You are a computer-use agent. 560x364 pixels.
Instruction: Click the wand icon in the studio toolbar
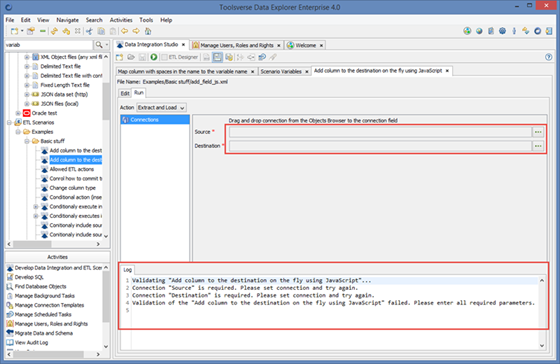[273, 57]
